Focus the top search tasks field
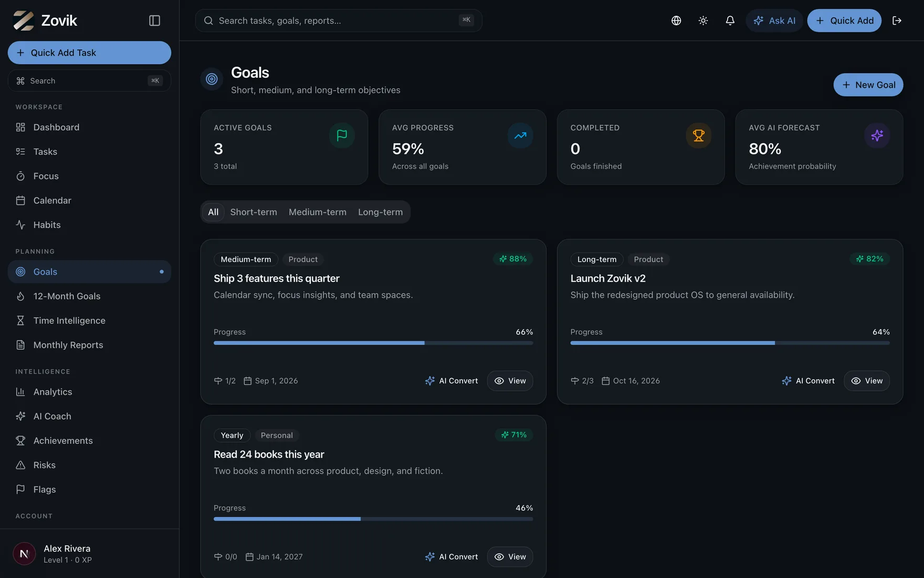The image size is (924, 578). click(x=339, y=20)
